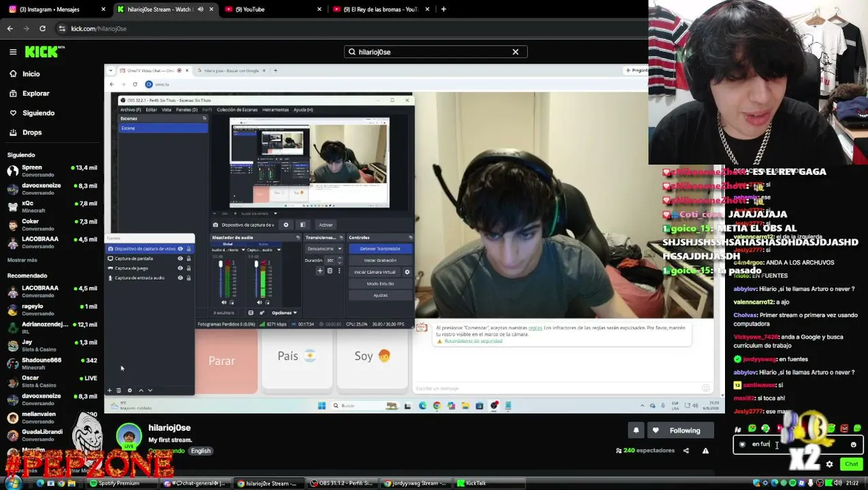
Task: Open the Opciones dropdown in audio mixer
Action: click(285, 313)
